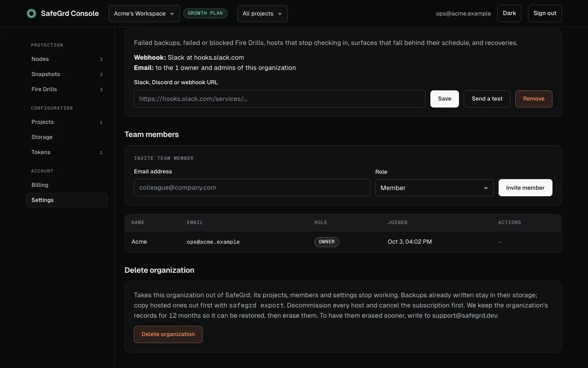588x368 pixels.
Task: Expand the All projects filter dropdown
Action: (262, 13)
